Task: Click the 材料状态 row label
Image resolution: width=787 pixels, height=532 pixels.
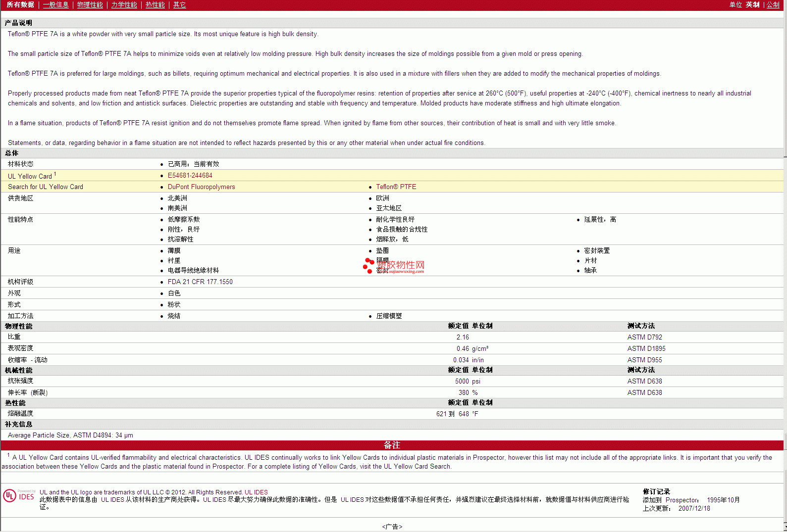Action: click(20, 164)
